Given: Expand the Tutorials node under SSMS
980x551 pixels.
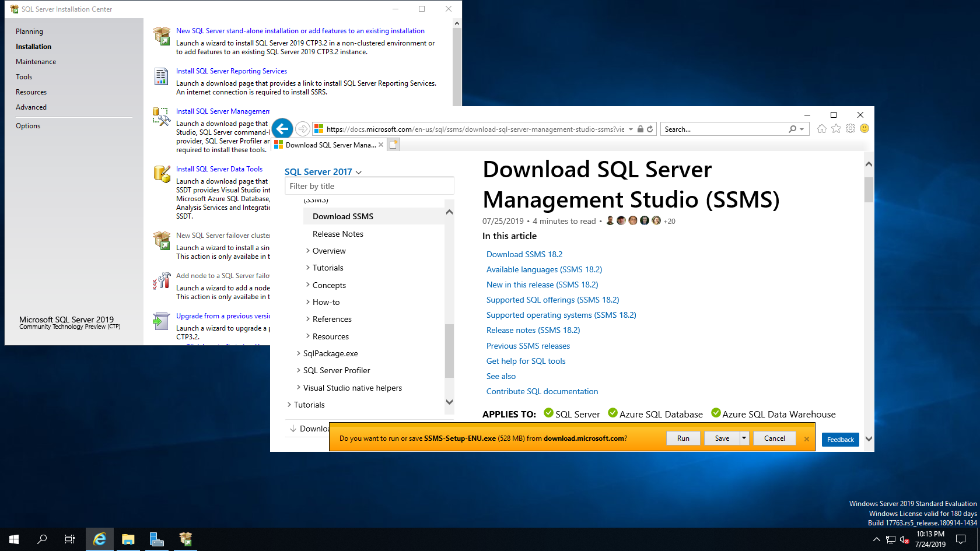Looking at the screenshot, I should [308, 268].
